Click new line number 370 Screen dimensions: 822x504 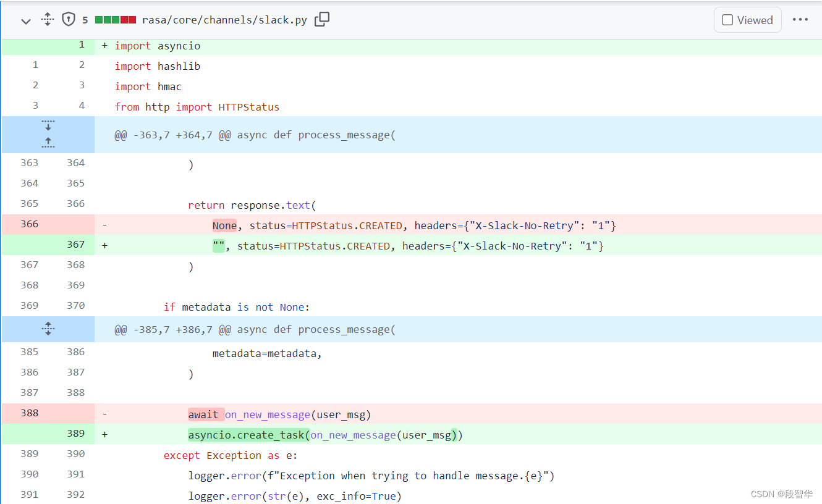tap(76, 306)
